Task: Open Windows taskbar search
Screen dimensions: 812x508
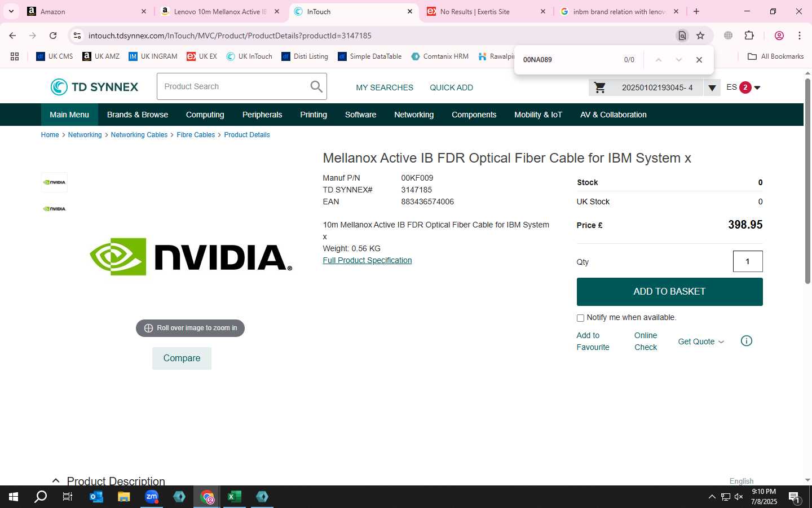Action: pyautogui.click(x=41, y=497)
